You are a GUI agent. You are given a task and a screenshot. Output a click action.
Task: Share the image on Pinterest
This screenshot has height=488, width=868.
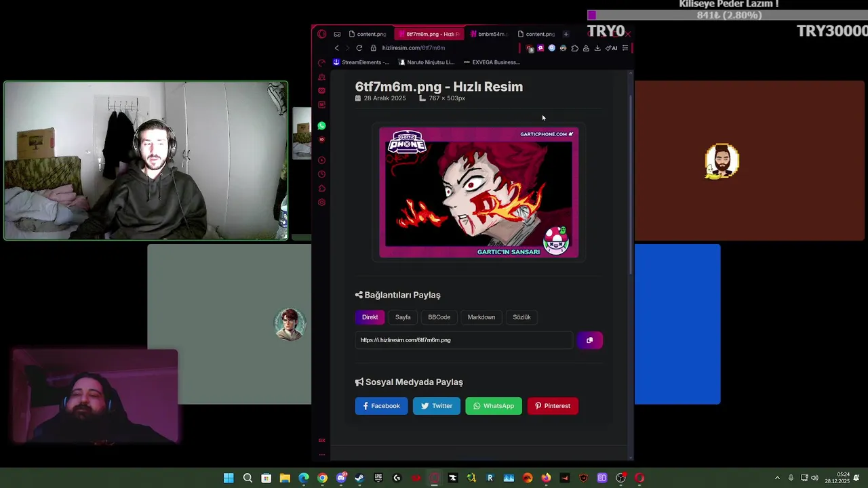[x=553, y=406]
